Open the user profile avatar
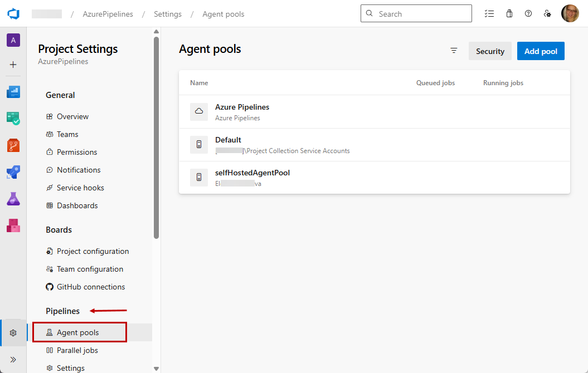This screenshot has height=373, width=588. pyautogui.click(x=570, y=13)
